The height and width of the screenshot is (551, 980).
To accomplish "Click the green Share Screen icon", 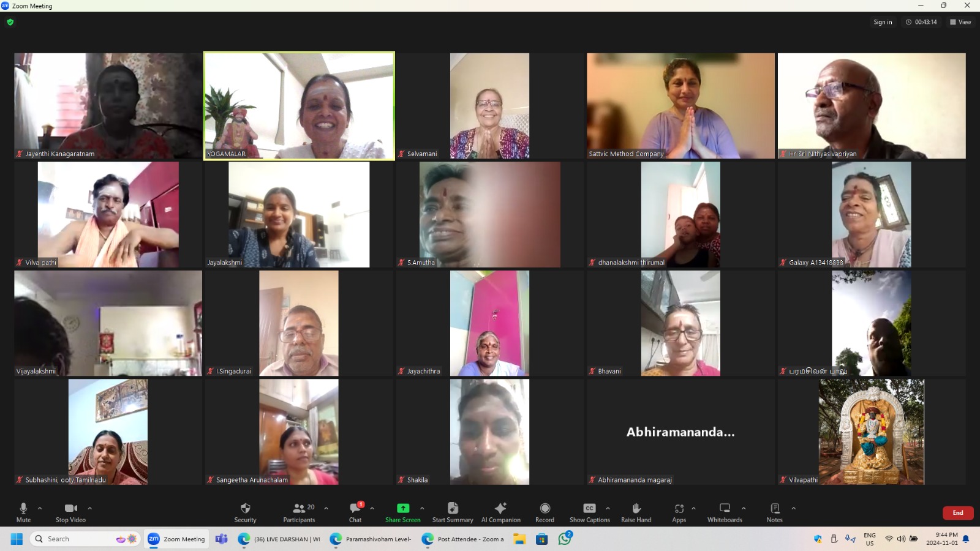I will pos(402,508).
